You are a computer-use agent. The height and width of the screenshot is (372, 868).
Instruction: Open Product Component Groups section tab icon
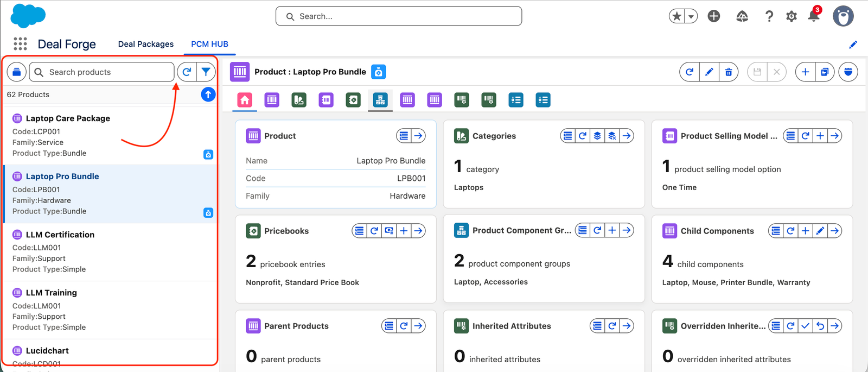[x=380, y=100]
